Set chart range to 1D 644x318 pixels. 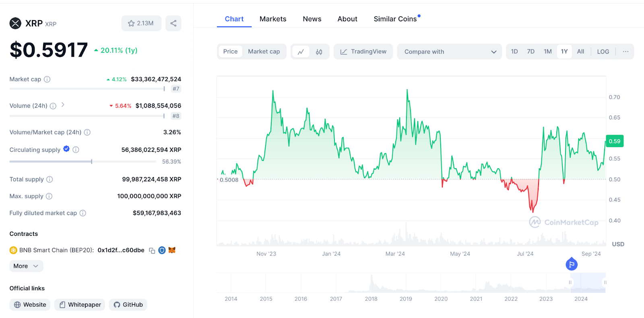[514, 52]
